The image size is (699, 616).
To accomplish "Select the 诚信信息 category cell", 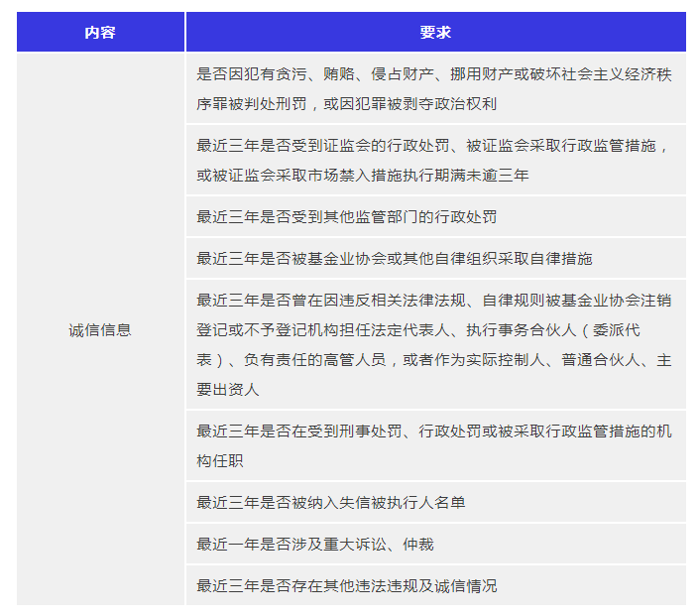I will point(100,329).
